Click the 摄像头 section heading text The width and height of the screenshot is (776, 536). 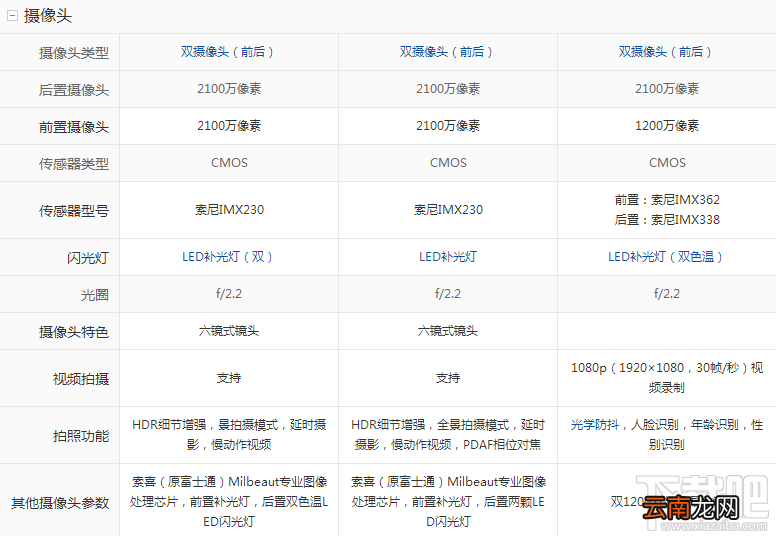pos(48,16)
